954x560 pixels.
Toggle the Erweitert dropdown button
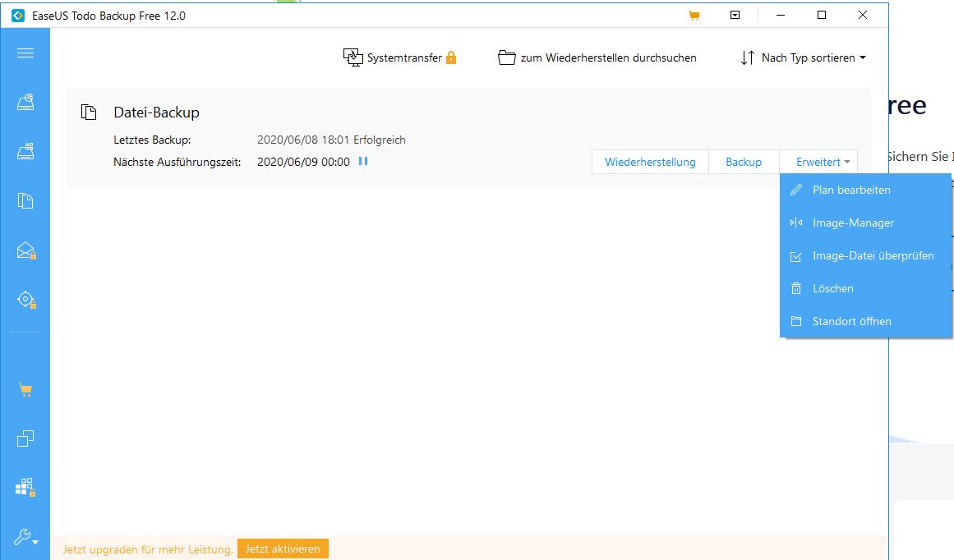819,162
